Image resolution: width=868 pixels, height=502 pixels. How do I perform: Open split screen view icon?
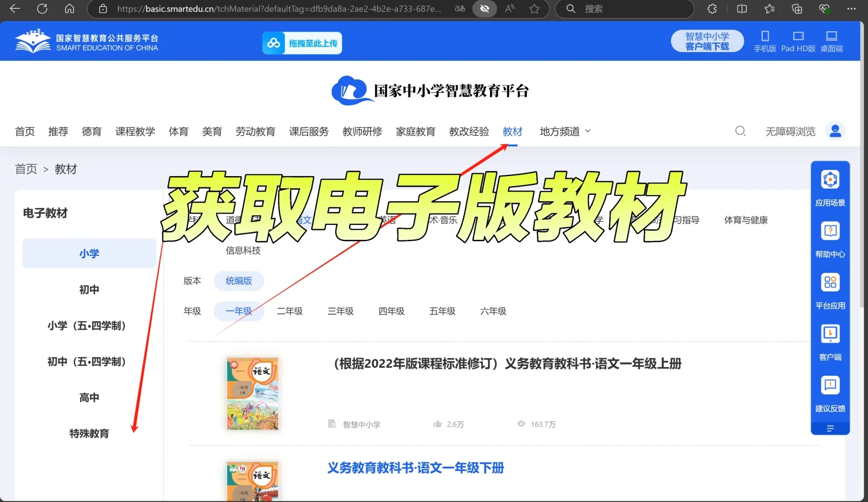point(741,8)
